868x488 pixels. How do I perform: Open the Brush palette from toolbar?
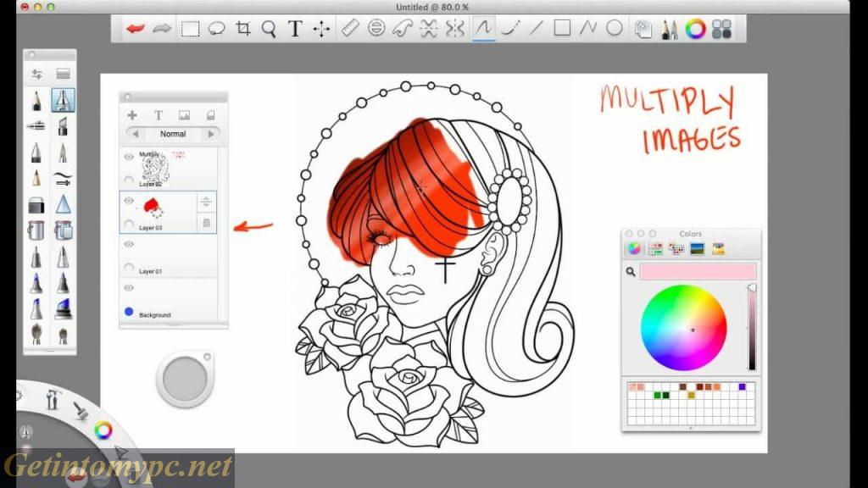[x=670, y=29]
